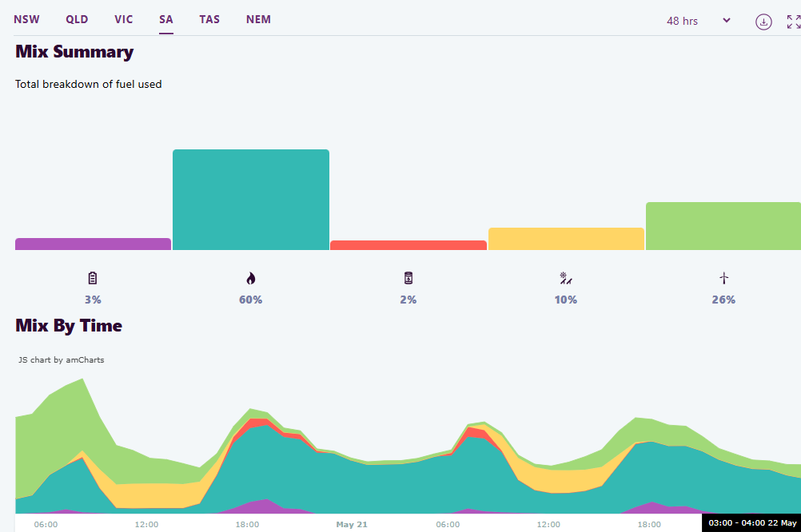The height and width of the screenshot is (532, 801).
Task: Switch to the QLD tab
Action: pyautogui.click(x=77, y=19)
